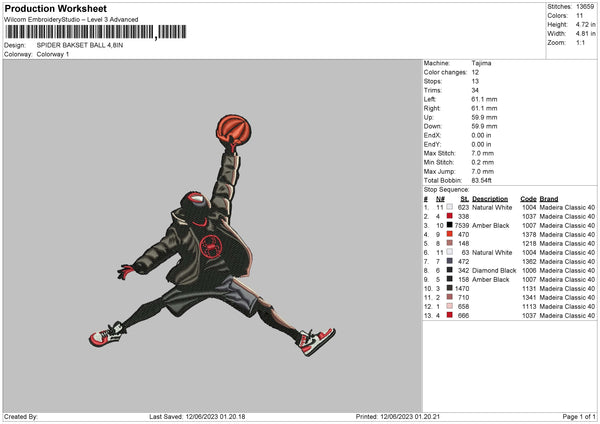Image resolution: width=600 pixels, height=424 pixels.
Task: Click the barcode below the Wilcom header
Action: tap(95, 32)
